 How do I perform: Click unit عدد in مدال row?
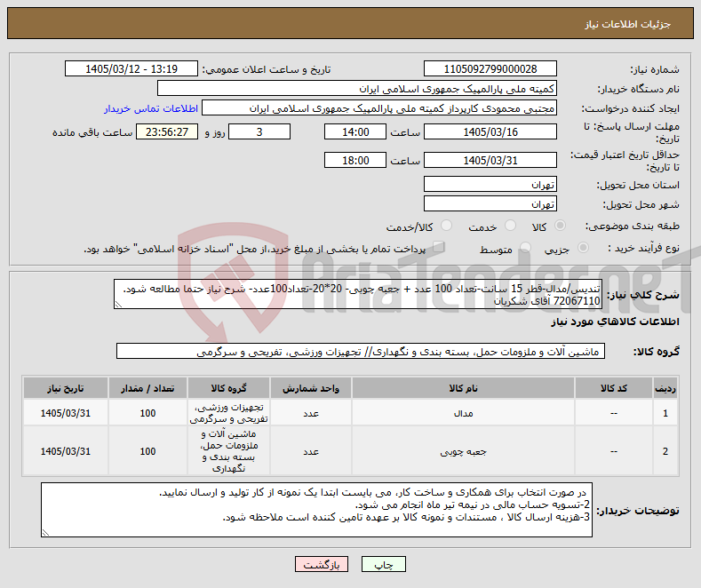311,413
